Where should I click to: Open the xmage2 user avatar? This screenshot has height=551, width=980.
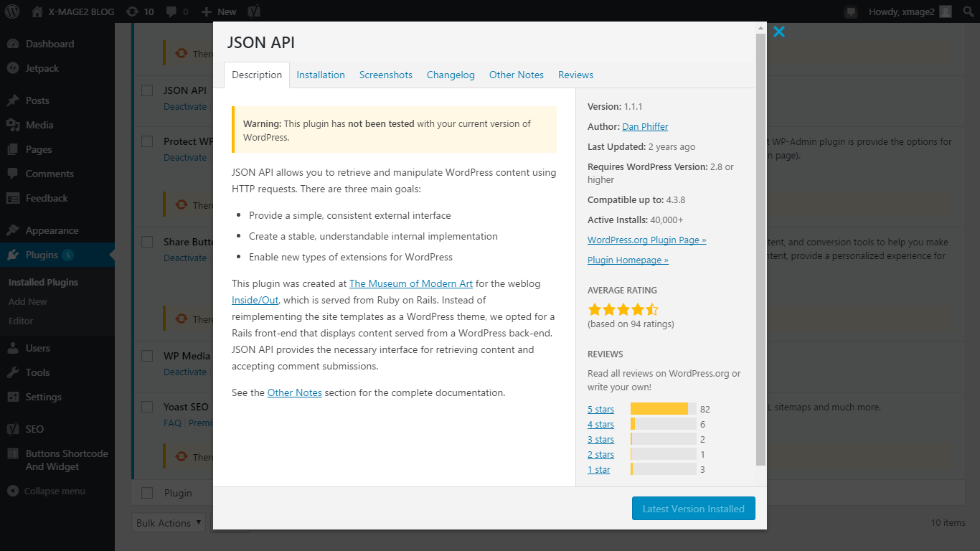point(946,11)
